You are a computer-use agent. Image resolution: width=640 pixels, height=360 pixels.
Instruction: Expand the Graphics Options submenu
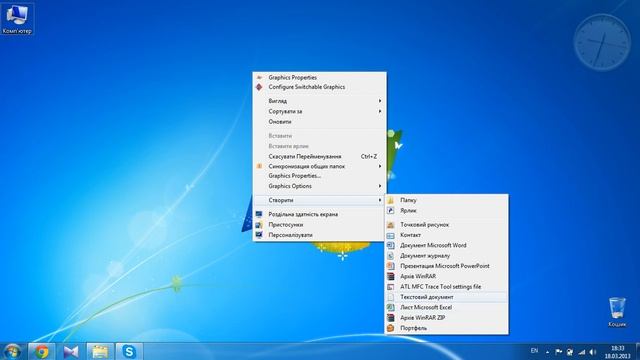click(x=319, y=186)
